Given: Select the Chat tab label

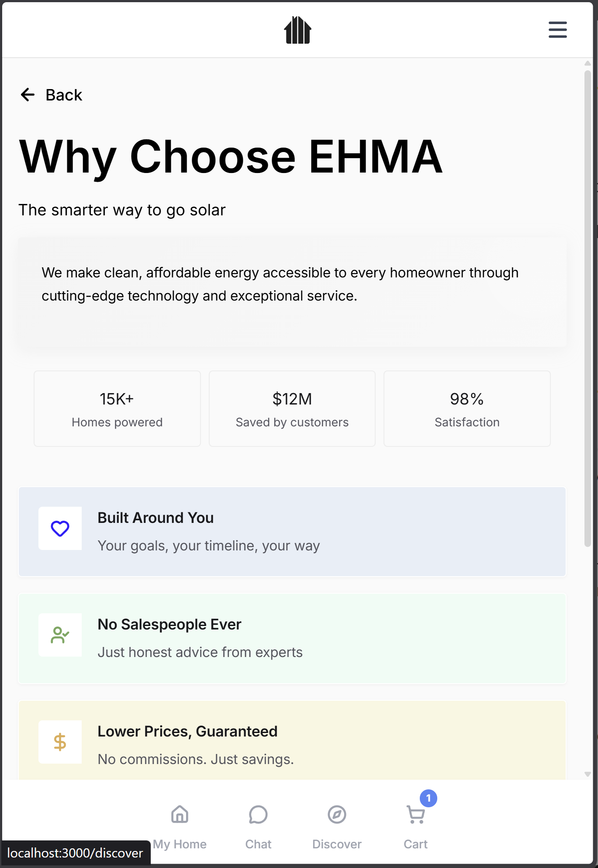Looking at the screenshot, I should (258, 844).
